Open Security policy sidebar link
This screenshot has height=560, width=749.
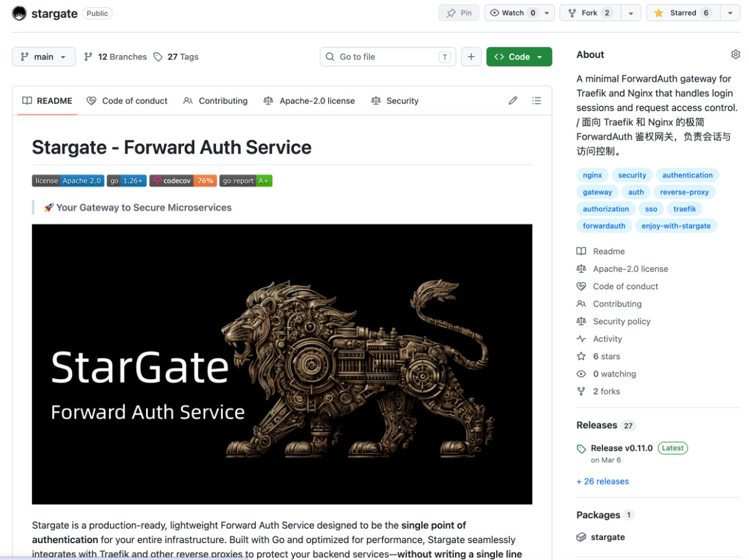tap(614, 322)
